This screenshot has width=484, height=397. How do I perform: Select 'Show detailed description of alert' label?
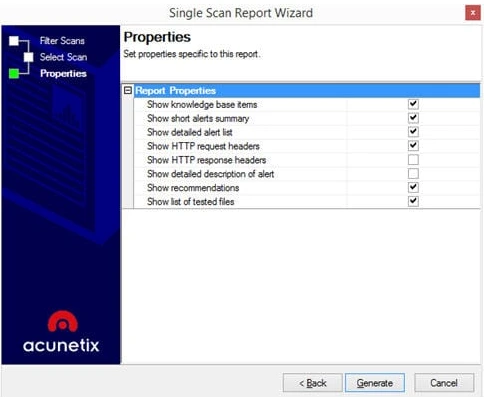[x=211, y=174]
